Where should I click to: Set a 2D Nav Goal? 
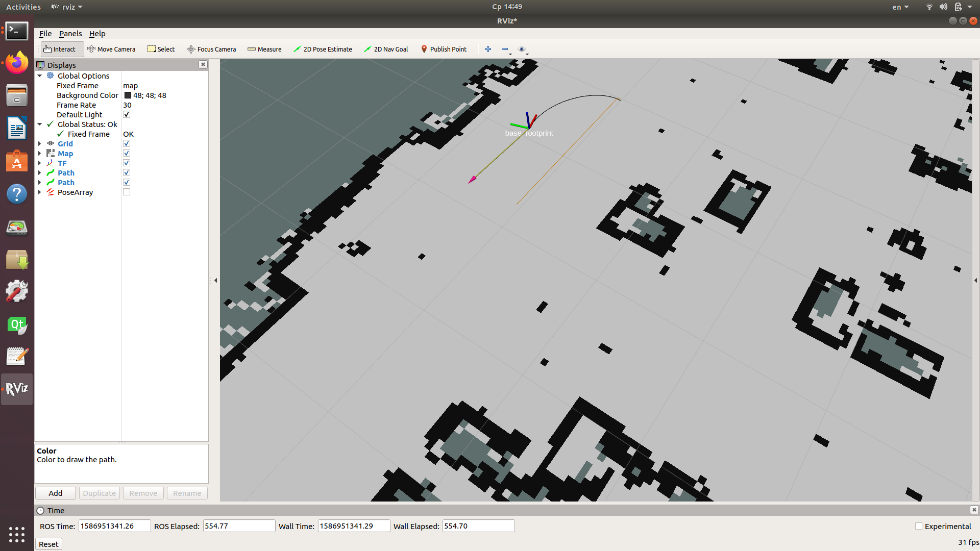[386, 49]
